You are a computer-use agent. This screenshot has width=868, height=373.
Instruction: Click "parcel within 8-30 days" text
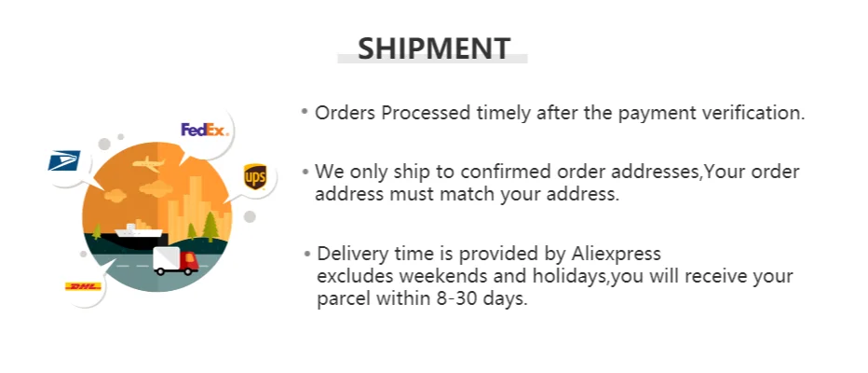[422, 300]
